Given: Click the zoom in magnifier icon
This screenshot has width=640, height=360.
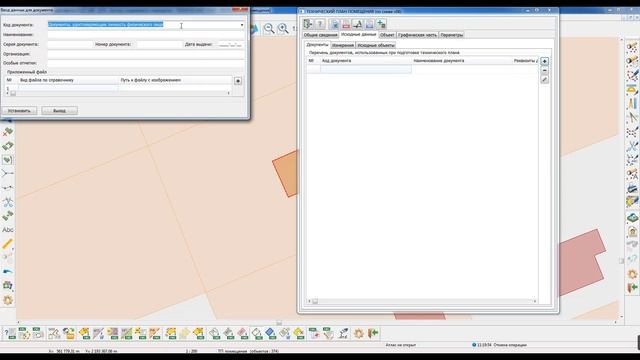Looking at the screenshot, I should (283, 29).
